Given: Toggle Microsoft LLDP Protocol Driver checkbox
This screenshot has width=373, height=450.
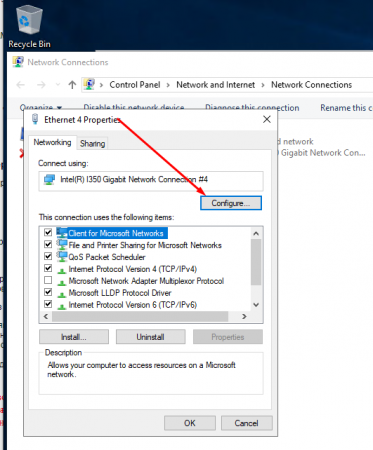Looking at the screenshot, I should pyautogui.click(x=48, y=292).
